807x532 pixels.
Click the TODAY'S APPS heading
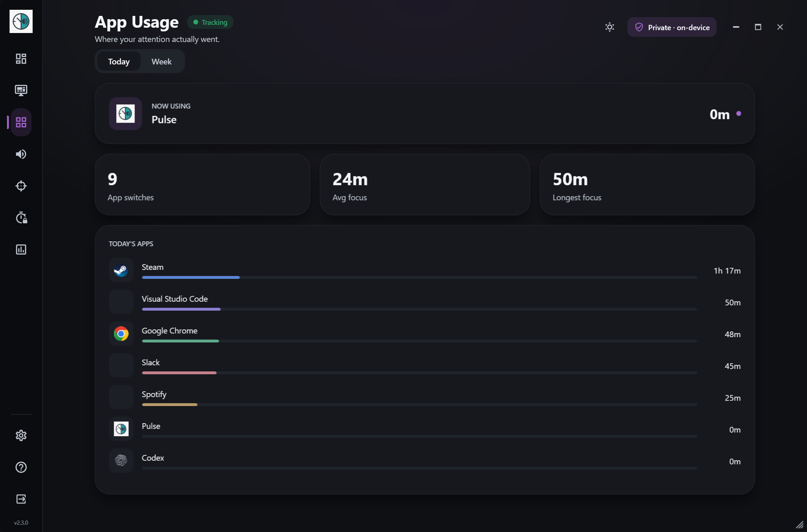click(131, 244)
